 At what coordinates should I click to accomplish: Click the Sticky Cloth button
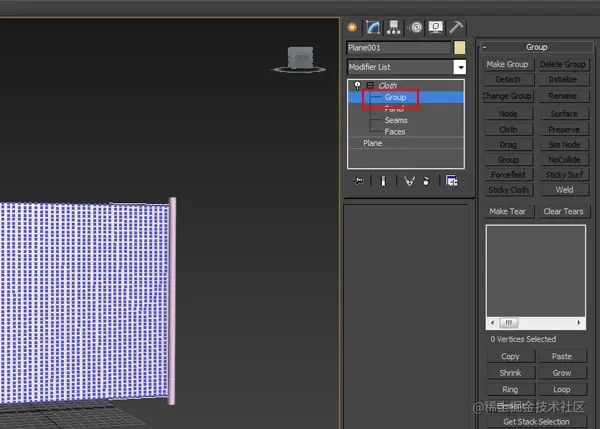(508, 190)
